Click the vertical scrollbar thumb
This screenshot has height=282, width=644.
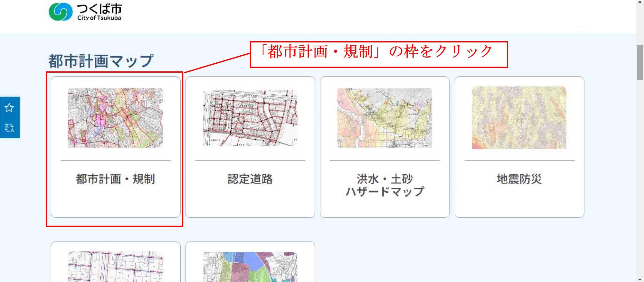click(640, 62)
